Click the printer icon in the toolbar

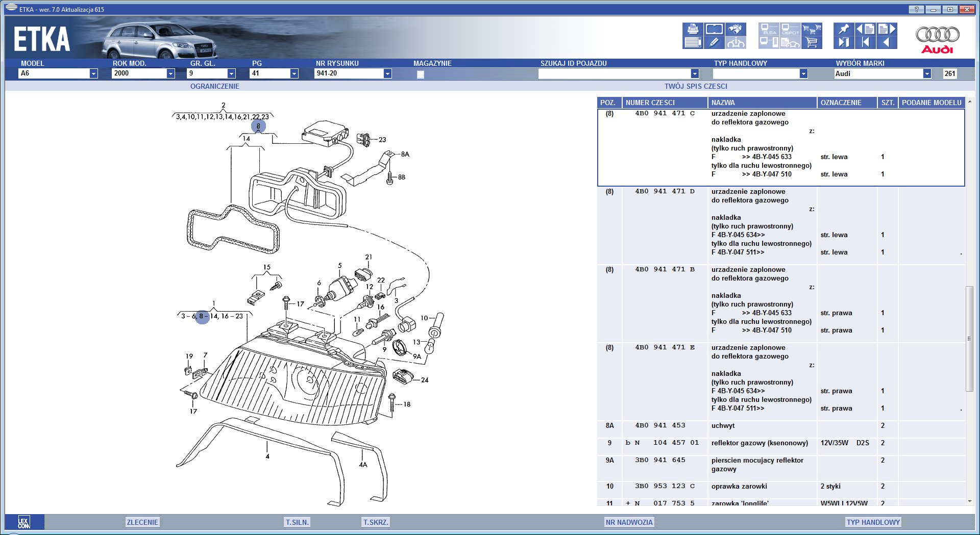point(693,29)
